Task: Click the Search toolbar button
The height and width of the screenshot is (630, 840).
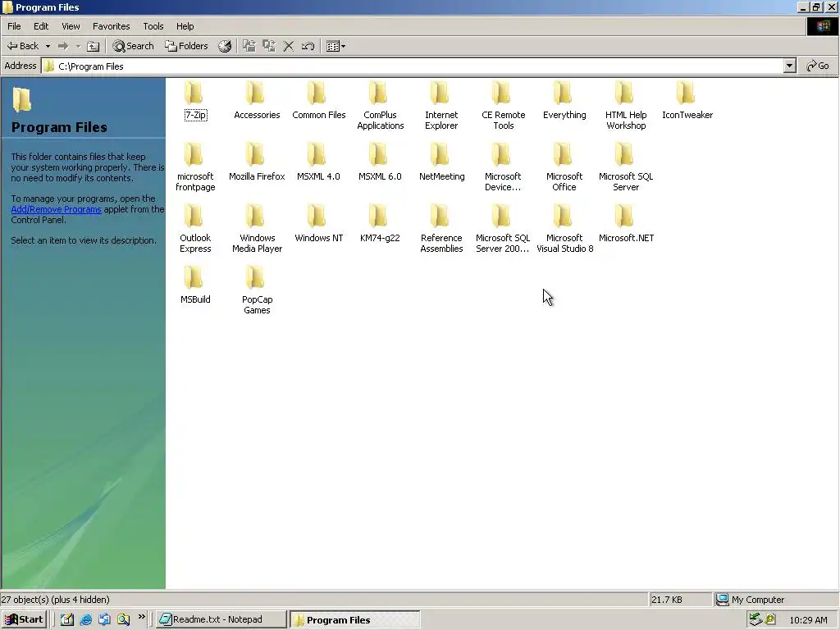Action: tap(133, 46)
